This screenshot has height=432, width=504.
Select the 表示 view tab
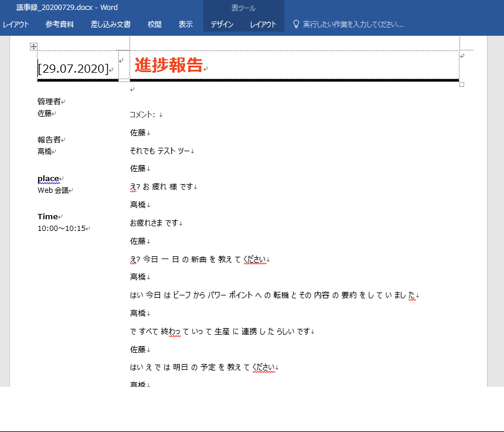tap(186, 25)
